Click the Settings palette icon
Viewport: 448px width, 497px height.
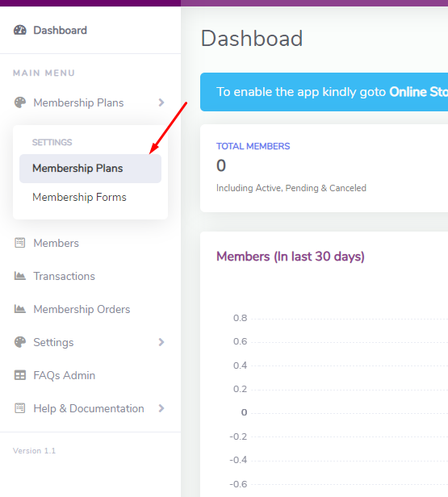pos(20,342)
